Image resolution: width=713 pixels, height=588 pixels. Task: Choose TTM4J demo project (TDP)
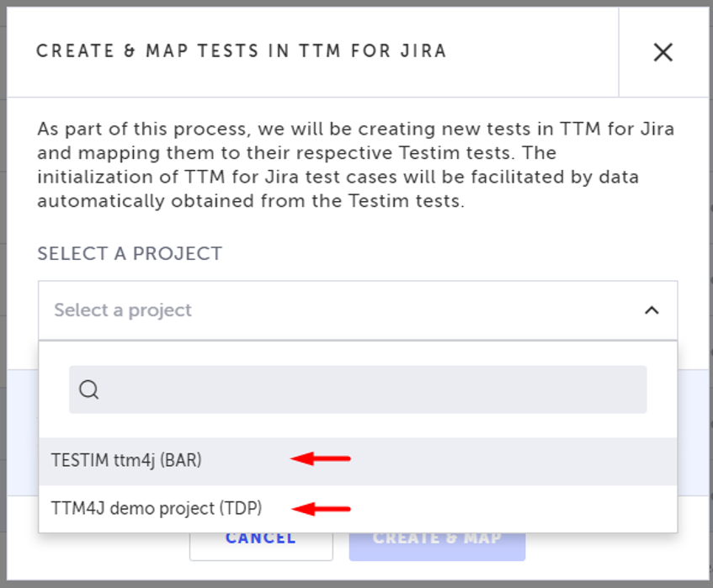(157, 508)
